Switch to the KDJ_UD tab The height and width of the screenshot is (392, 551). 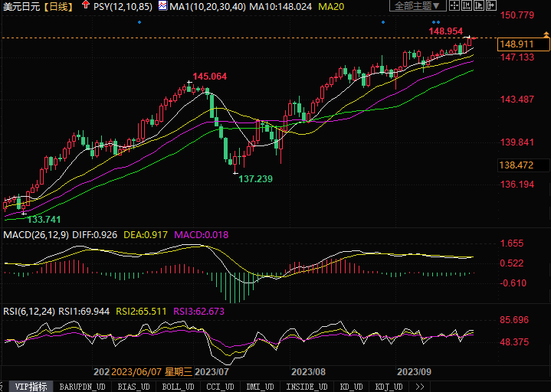pos(389,387)
